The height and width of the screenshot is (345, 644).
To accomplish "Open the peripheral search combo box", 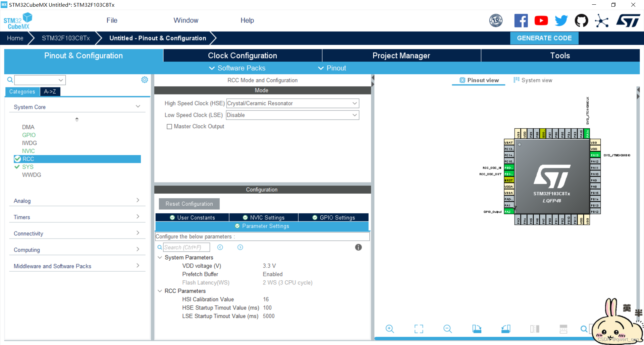I will [x=40, y=80].
